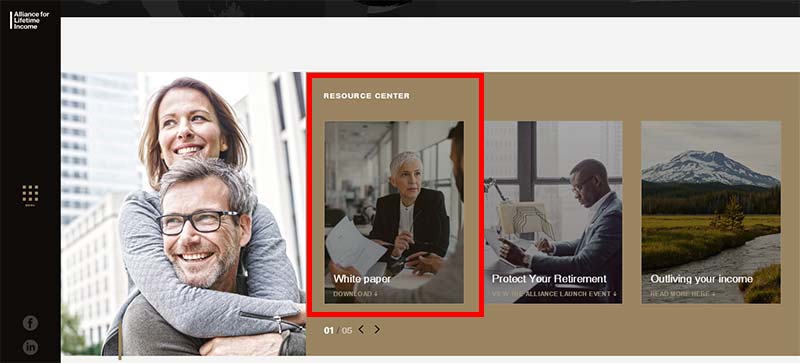Open the Protect Your Retirement card

pos(553,212)
